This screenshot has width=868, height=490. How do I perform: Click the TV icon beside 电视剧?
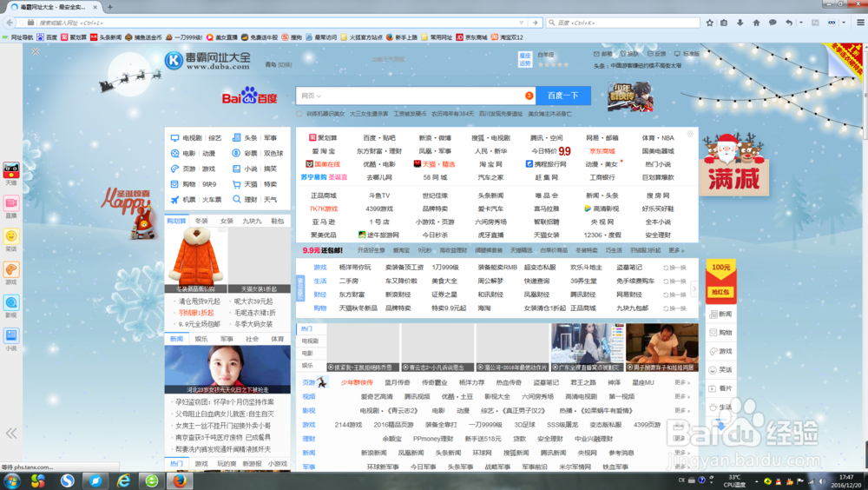coord(175,138)
